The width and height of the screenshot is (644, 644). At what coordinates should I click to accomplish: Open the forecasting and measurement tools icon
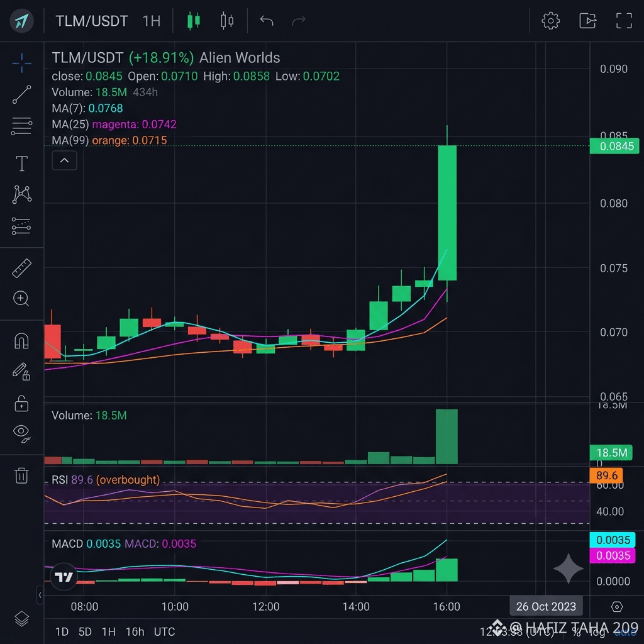pyautogui.click(x=21, y=226)
